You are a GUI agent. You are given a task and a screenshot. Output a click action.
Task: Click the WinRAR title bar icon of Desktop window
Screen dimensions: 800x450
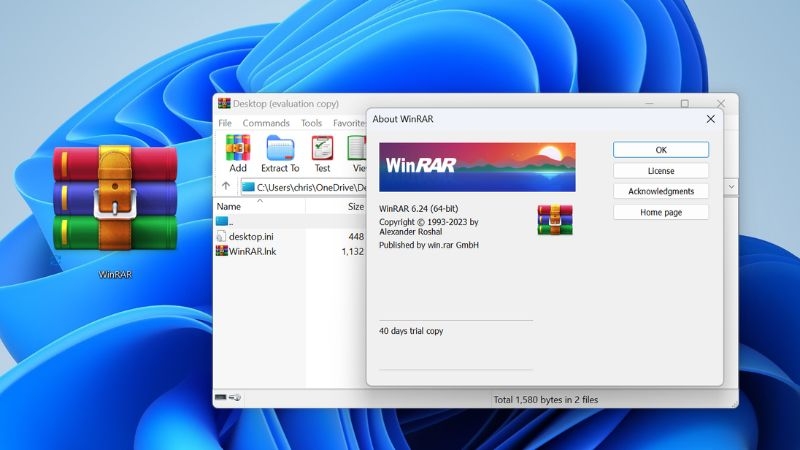click(x=224, y=104)
